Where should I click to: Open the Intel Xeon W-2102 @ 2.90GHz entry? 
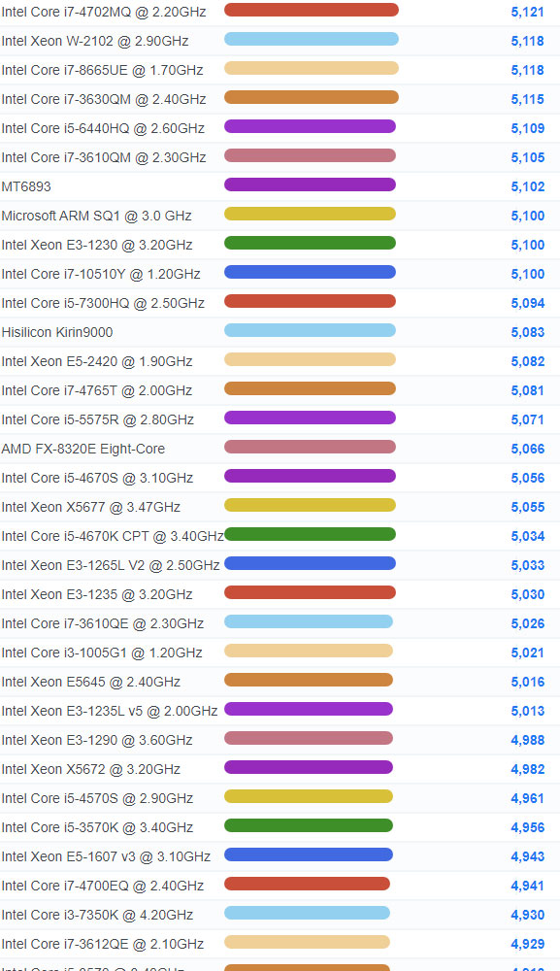95,41
